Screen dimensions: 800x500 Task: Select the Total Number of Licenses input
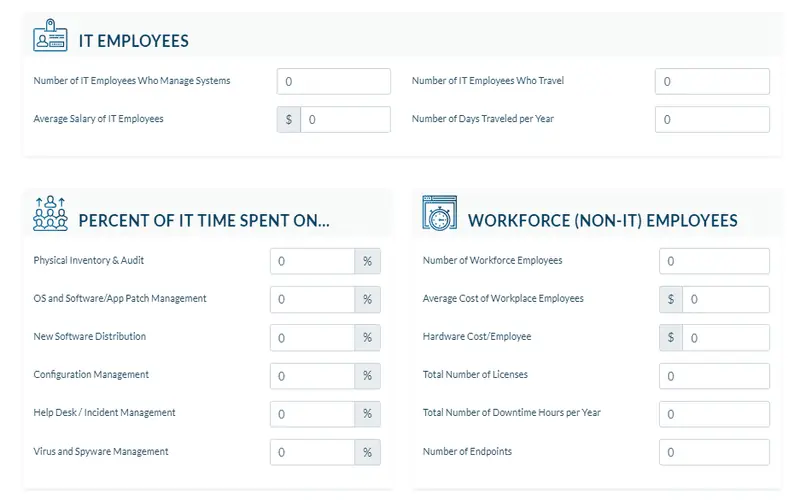(714, 376)
